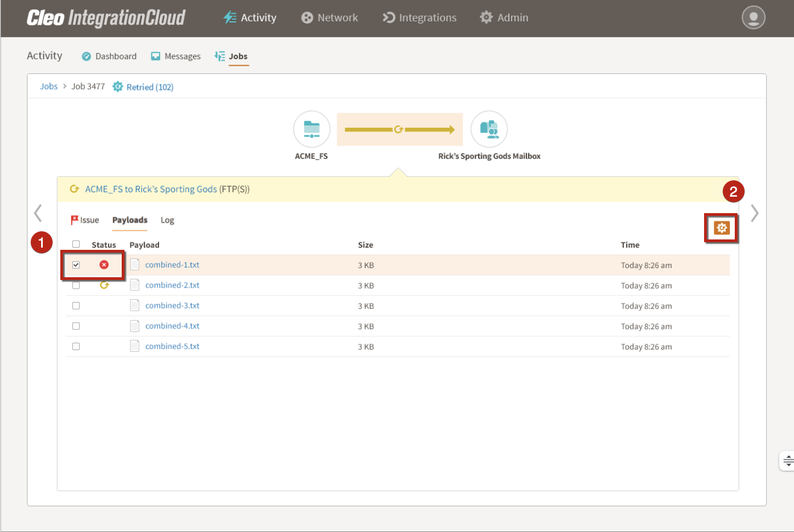Open the Activity top menu

(x=250, y=18)
